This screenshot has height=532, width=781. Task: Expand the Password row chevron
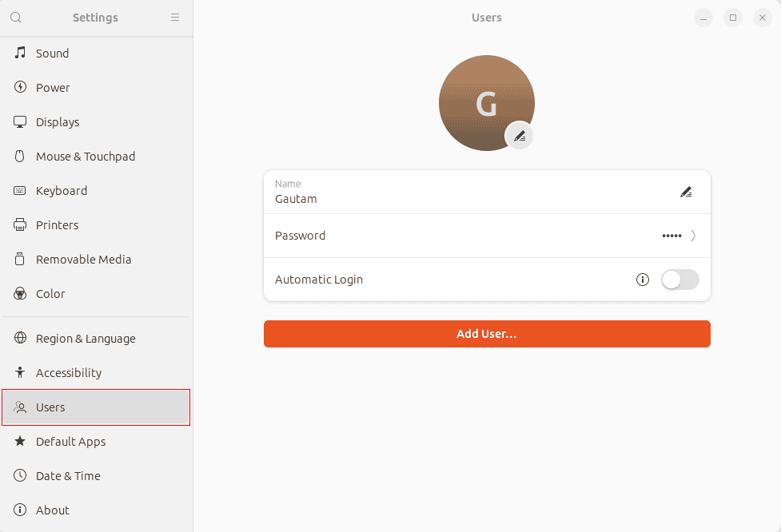pos(694,236)
